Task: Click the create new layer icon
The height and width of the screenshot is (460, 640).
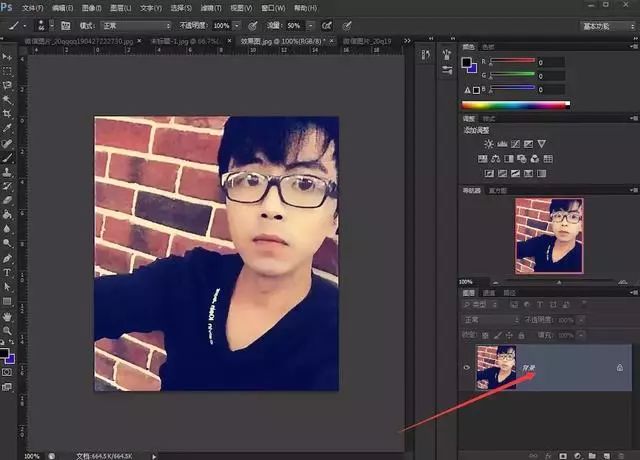Action: tap(606, 453)
